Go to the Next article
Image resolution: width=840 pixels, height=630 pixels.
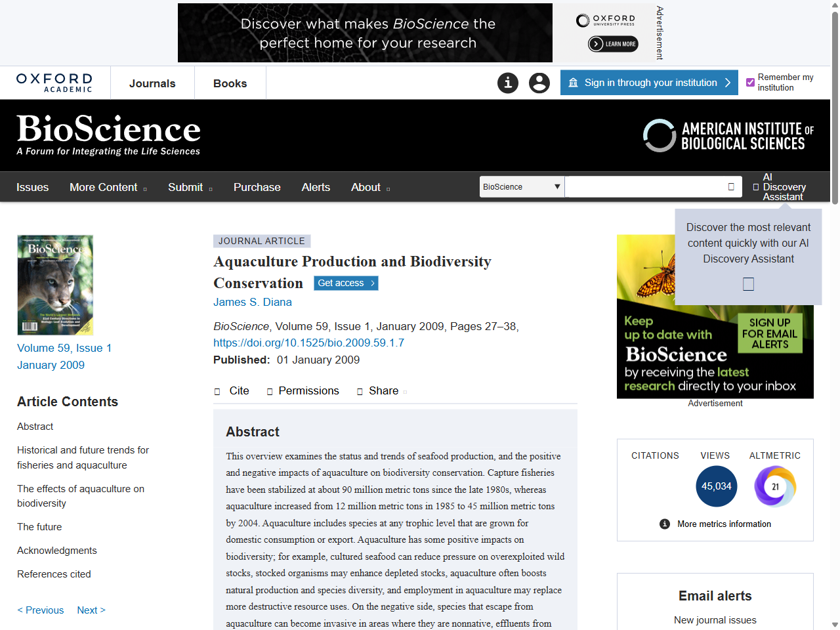pos(91,610)
